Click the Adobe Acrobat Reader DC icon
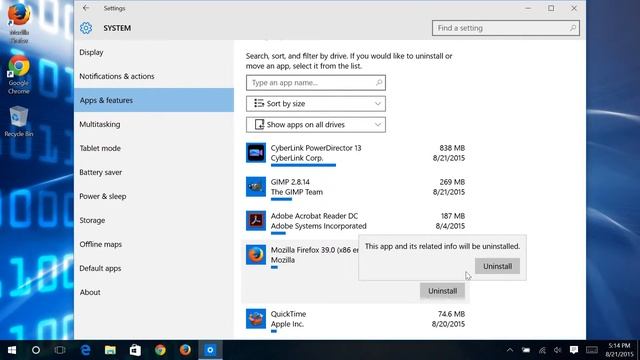 (256, 220)
